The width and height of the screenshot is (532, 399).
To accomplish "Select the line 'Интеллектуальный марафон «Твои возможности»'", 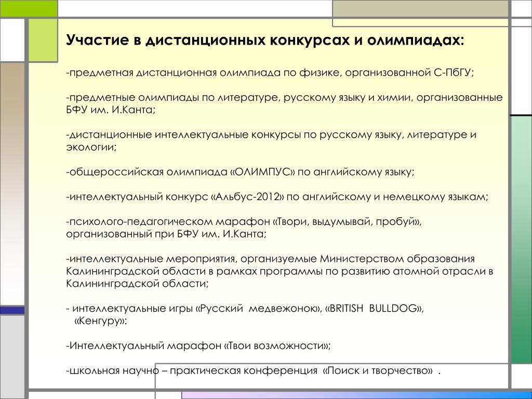I will (x=198, y=346).
